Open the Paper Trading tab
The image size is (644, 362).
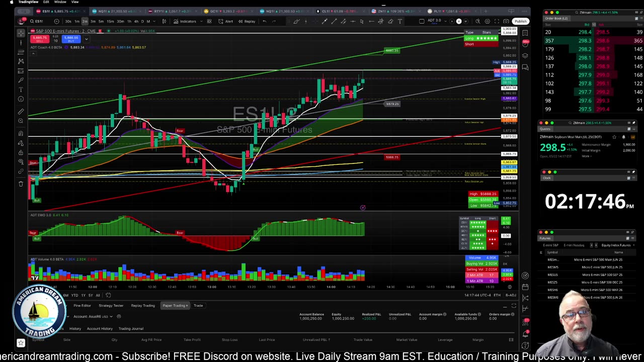(x=175, y=305)
